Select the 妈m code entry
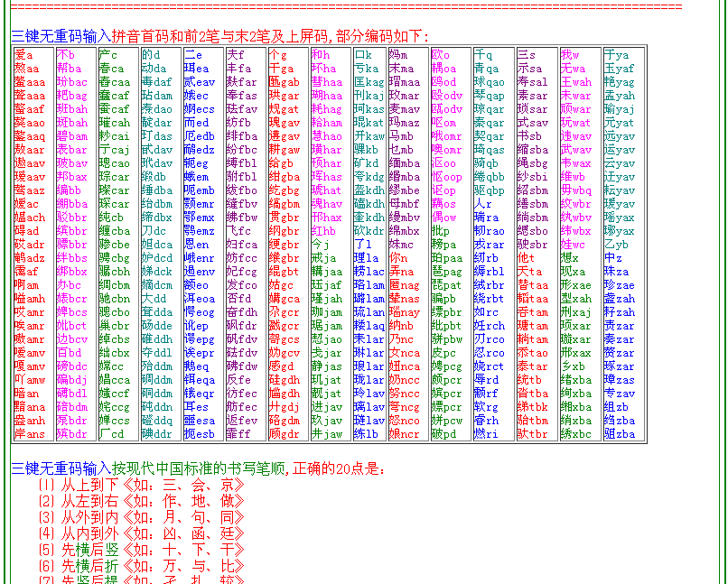This screenshot has height=584, width=728. click(397, 55)
